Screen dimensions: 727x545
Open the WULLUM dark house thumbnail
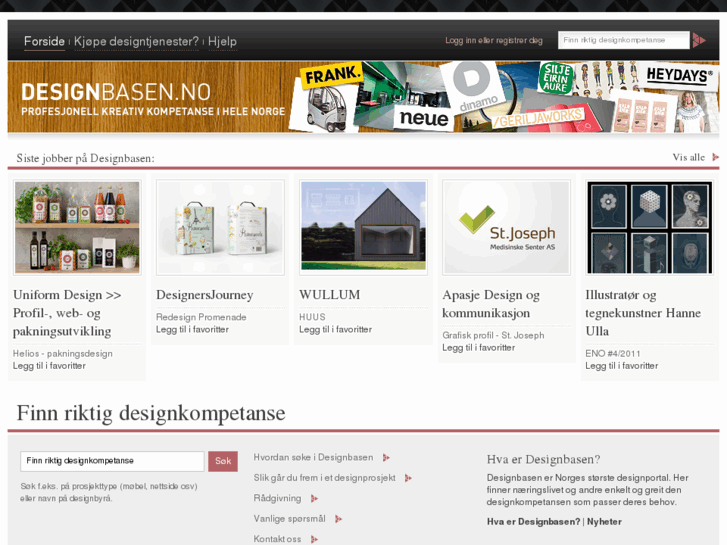click(364, 226)
